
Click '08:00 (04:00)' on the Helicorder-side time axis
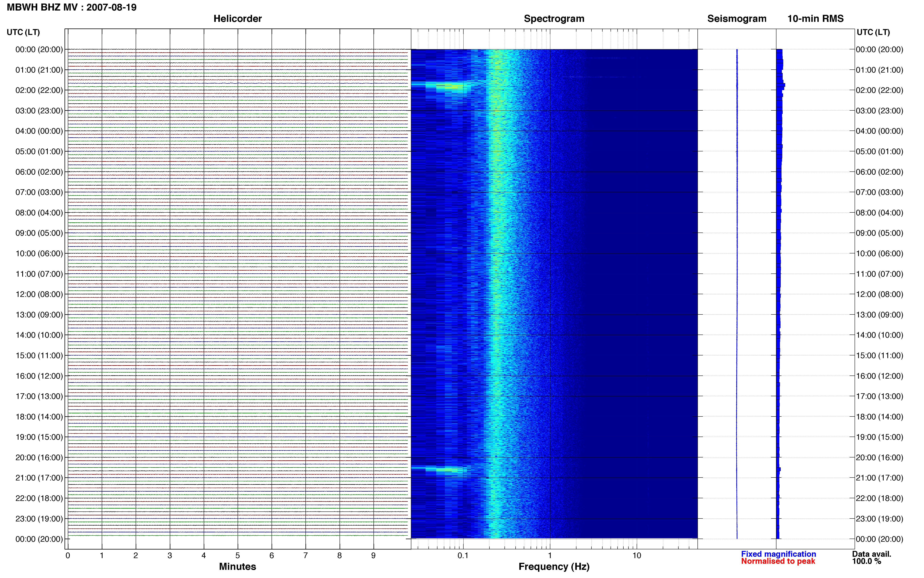click(39, 213)
